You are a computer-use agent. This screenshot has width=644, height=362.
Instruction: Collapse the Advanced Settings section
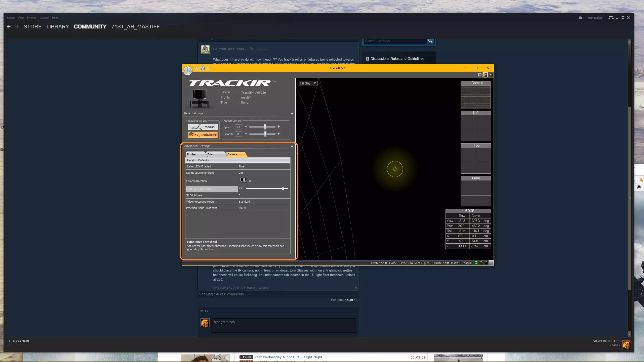point(292,146)
